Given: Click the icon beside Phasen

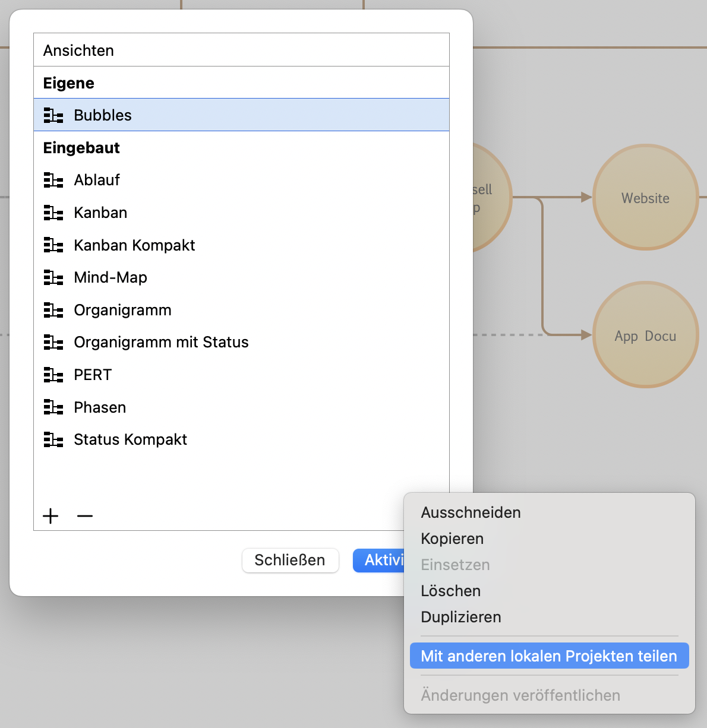Looking at the screenshot, I should [53, 407].
